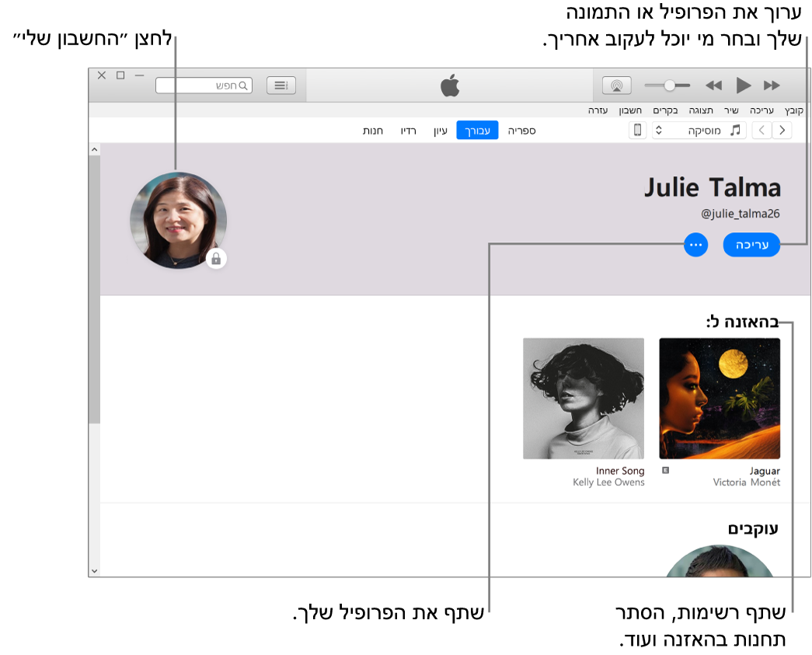
Task: Switch to the רדיו tab
Action: 408,131
